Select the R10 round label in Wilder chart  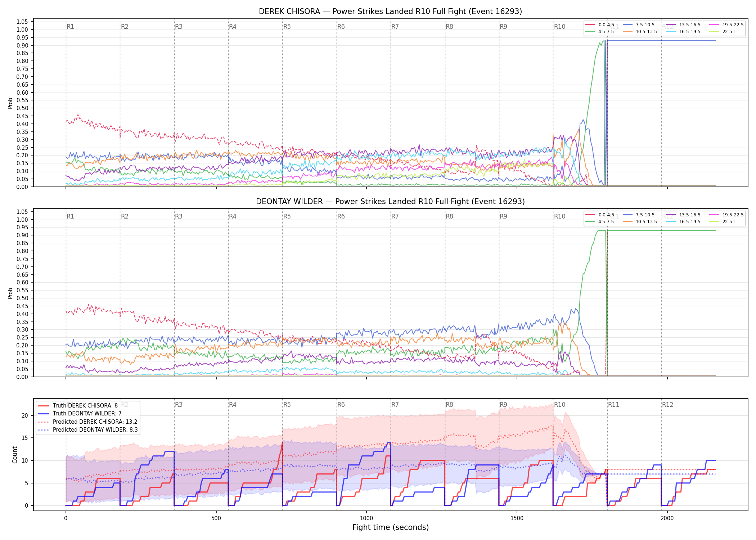[560, 216]
